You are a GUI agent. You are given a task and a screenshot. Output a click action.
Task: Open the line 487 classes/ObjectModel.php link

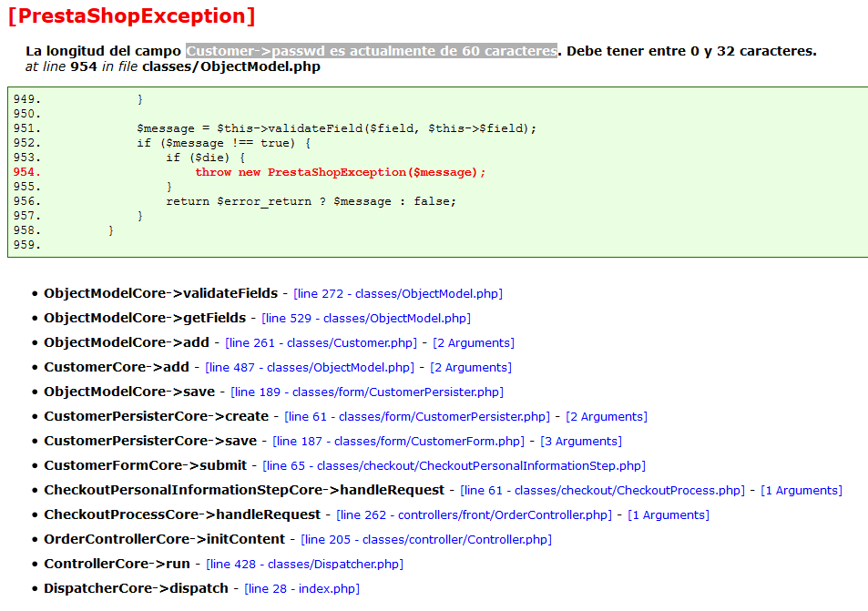(310, 368)
